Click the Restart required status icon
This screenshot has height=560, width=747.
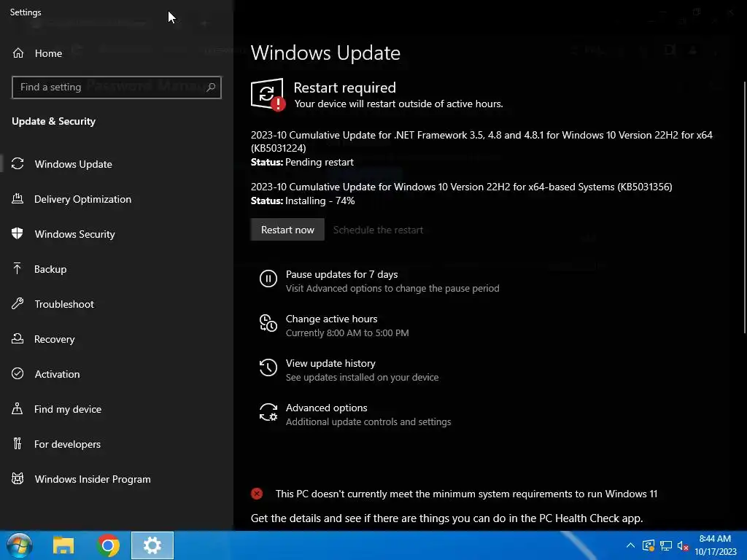coord(268,94)
